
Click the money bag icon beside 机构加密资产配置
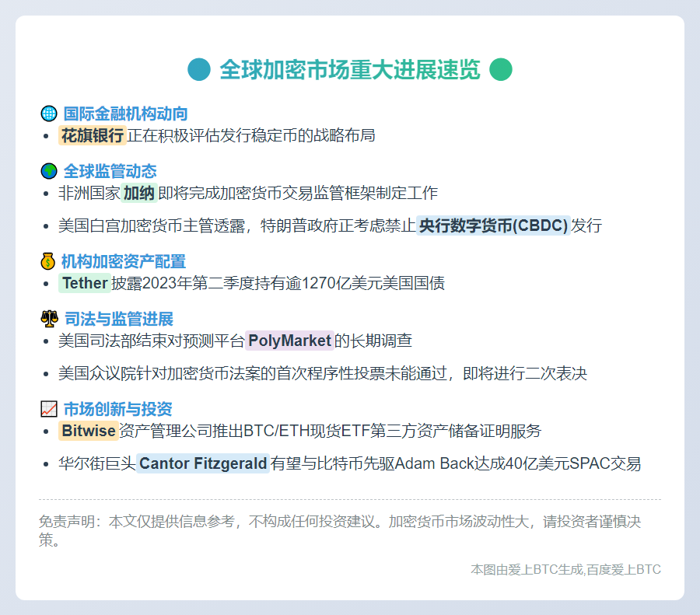[47, 261]
